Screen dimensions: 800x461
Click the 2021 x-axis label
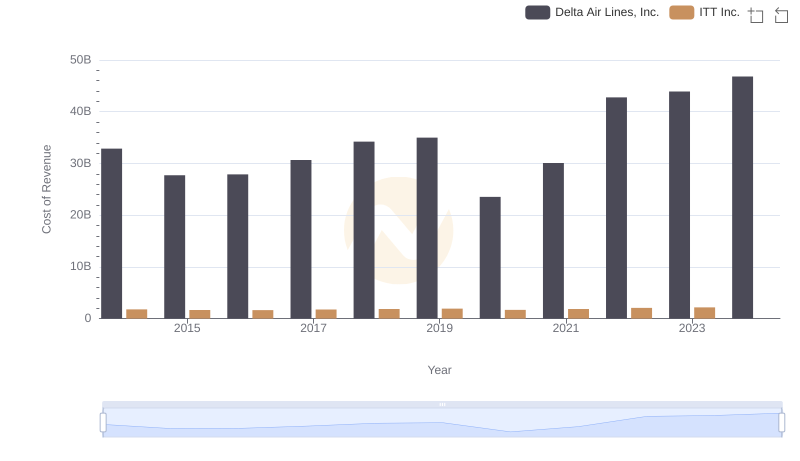click(x=566, y=328)
